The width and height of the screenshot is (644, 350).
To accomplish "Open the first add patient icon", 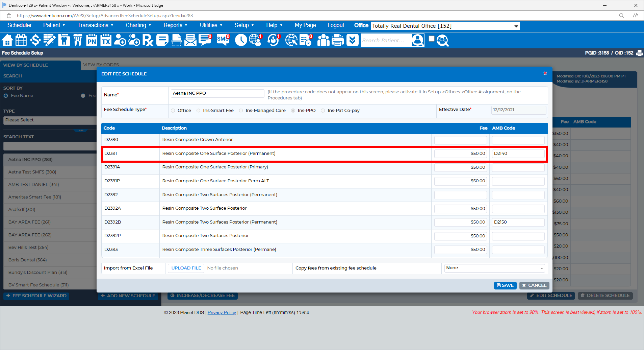I will coord(120,40).
